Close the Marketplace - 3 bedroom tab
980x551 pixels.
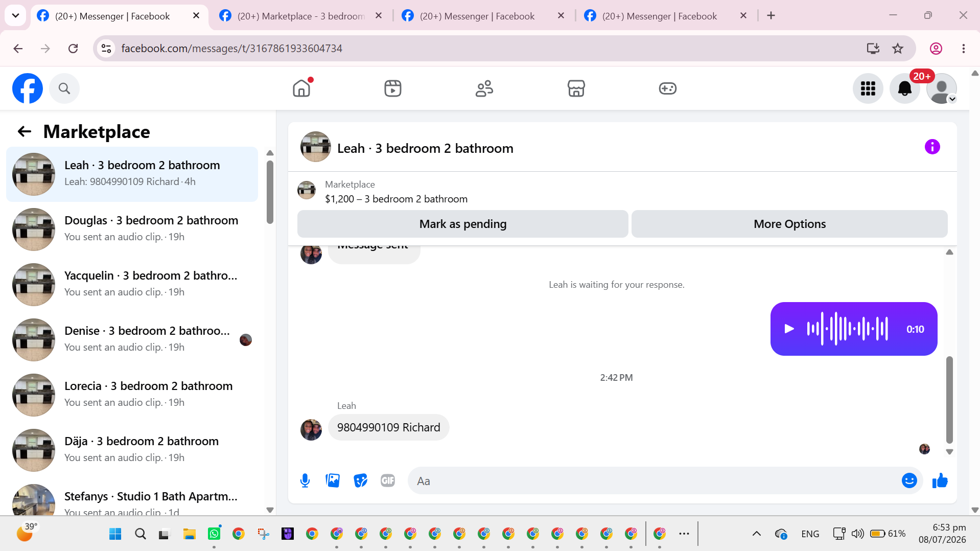coord(379,16)
